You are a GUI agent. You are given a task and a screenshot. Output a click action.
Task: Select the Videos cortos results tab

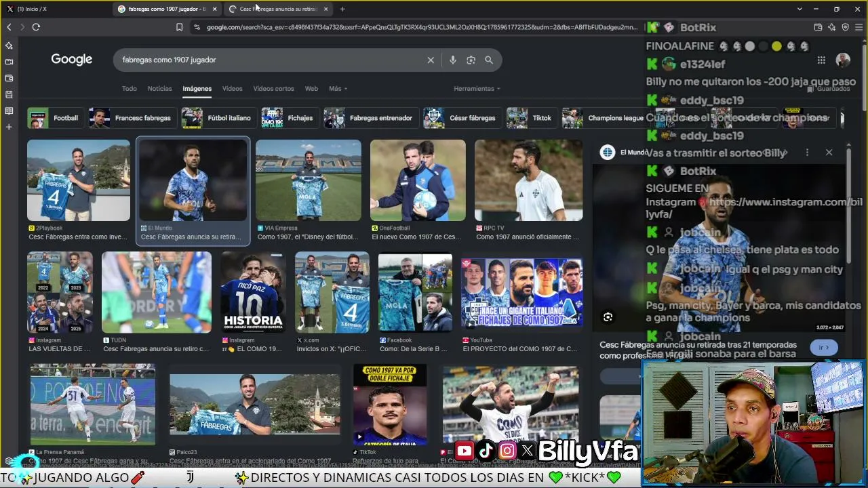[273, 89]
